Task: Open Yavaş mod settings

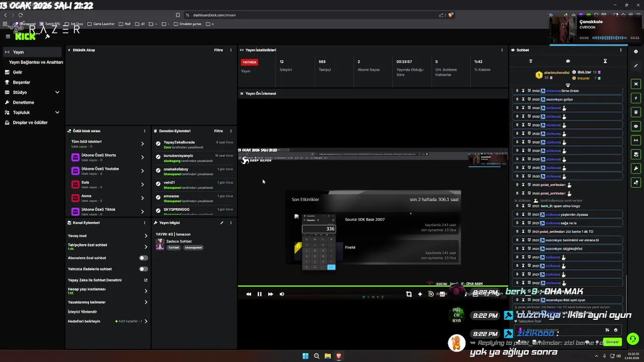Action: [108, 236]
